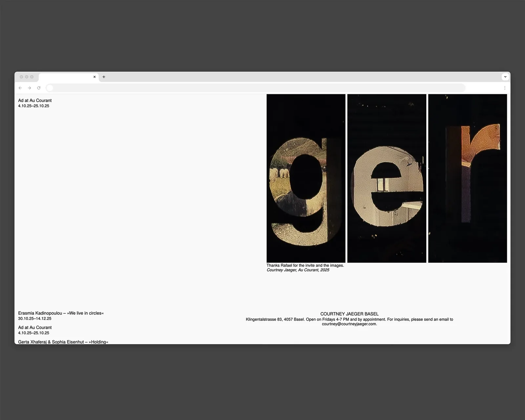525x420 pixels.
Task: Open the browser options three-dot menu
Action: coord(505,88)
